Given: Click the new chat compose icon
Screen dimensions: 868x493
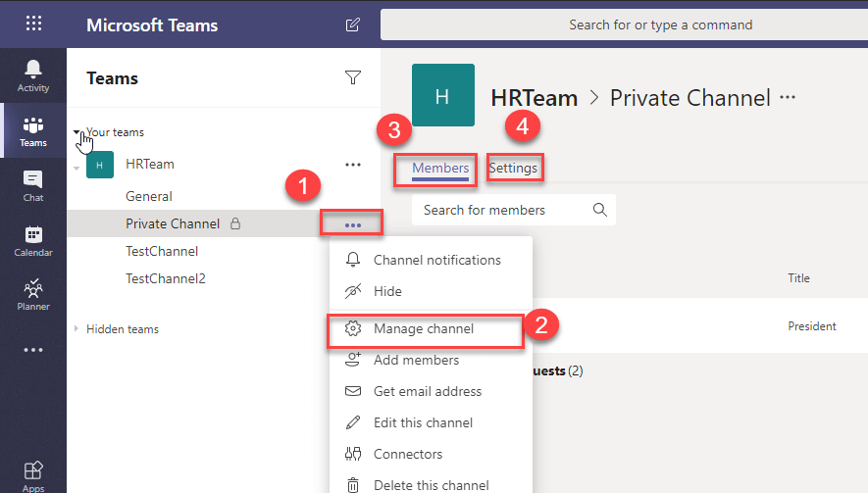Looking at the screenshot, I should pyautogui.click(x=353, y=25).
